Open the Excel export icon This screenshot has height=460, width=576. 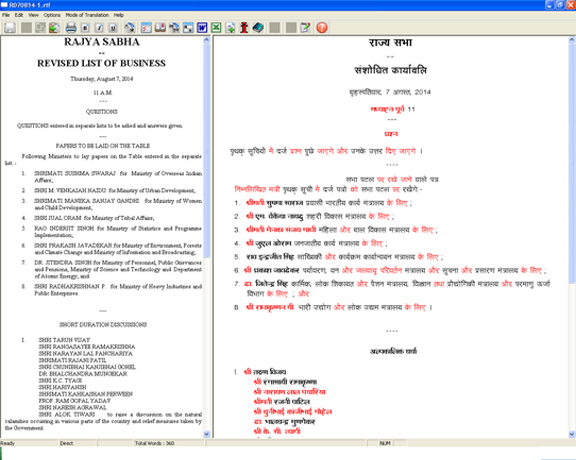click(x=216, y=28)
